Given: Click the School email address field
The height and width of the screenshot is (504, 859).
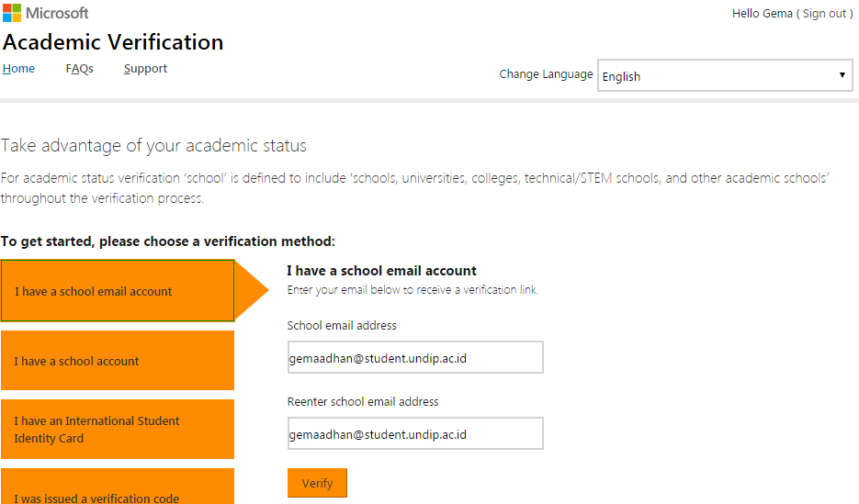Looking at the screenshot, I should tap(415, 357).
